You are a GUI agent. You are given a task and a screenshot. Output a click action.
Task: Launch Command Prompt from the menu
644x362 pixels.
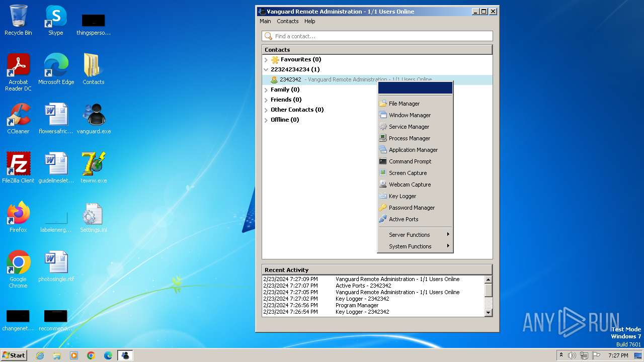[415, 161]
